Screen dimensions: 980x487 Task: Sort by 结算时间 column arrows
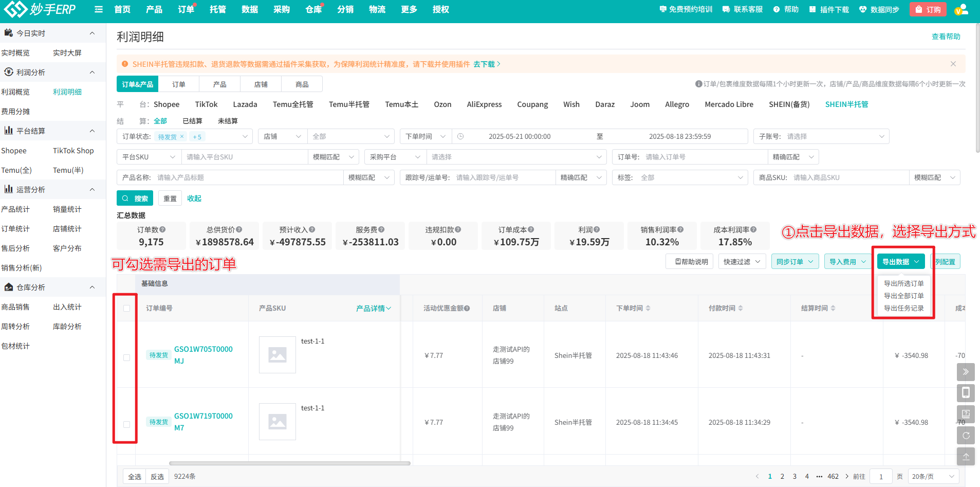833,308
